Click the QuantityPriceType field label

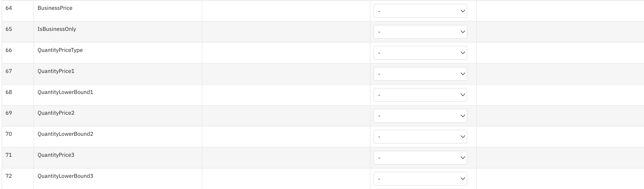[60, 50]
